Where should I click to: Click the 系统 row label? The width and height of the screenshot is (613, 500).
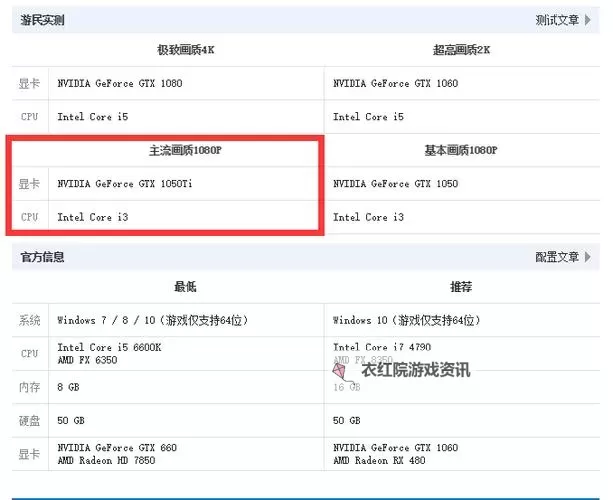tap(30, 320)
